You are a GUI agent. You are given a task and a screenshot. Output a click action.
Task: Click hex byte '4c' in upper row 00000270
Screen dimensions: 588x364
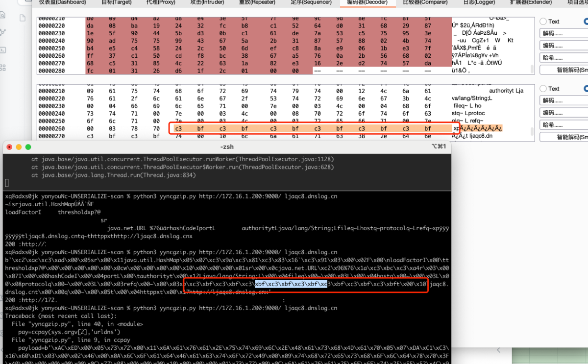178,63
